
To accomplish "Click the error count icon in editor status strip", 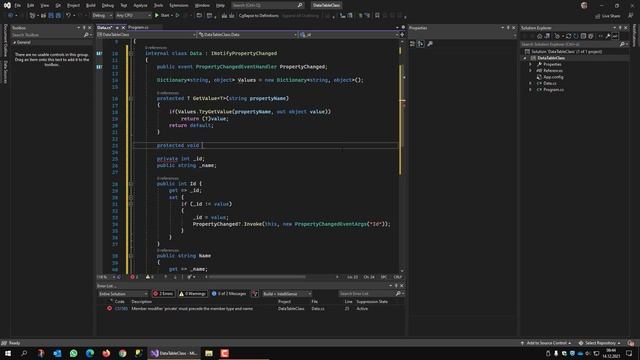I will point(132,277).
